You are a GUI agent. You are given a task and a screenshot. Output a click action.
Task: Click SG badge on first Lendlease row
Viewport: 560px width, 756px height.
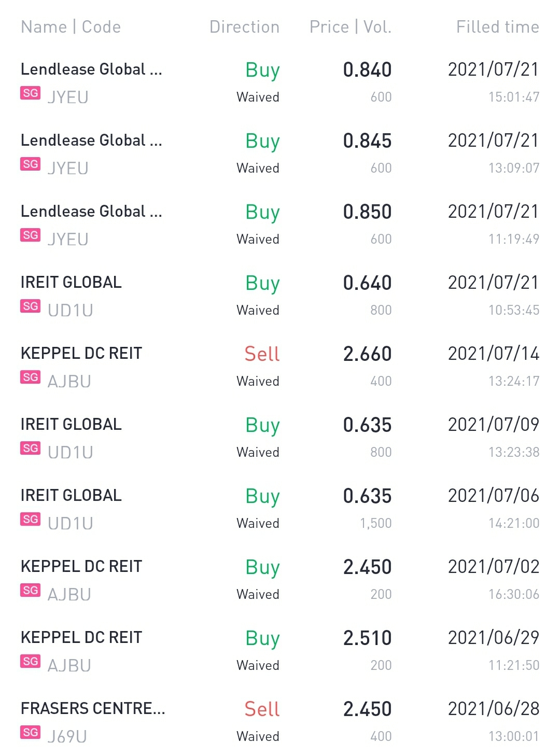(x=30, y=93)
